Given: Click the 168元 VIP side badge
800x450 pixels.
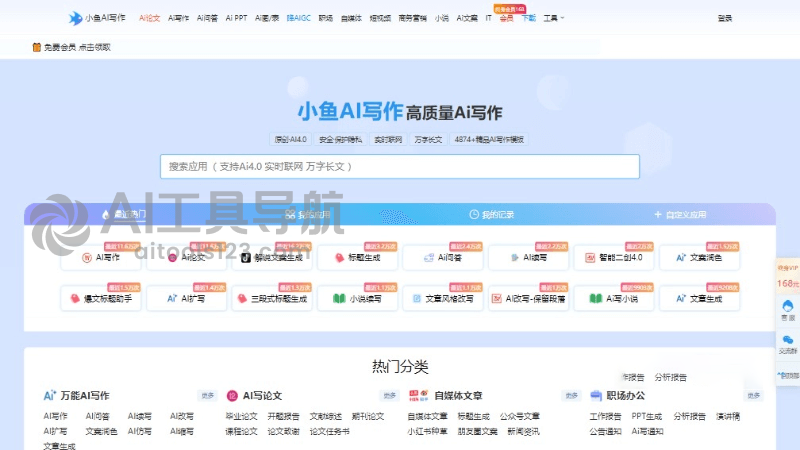Looking at the screenshot, I should click(x=788, y=277).
